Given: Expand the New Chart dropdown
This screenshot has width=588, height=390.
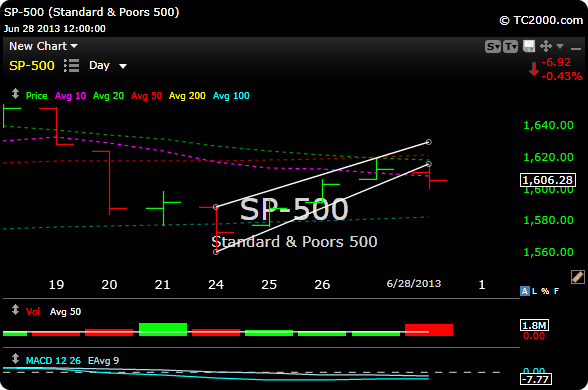Looking at the screenshot, I should pos(43,46).
